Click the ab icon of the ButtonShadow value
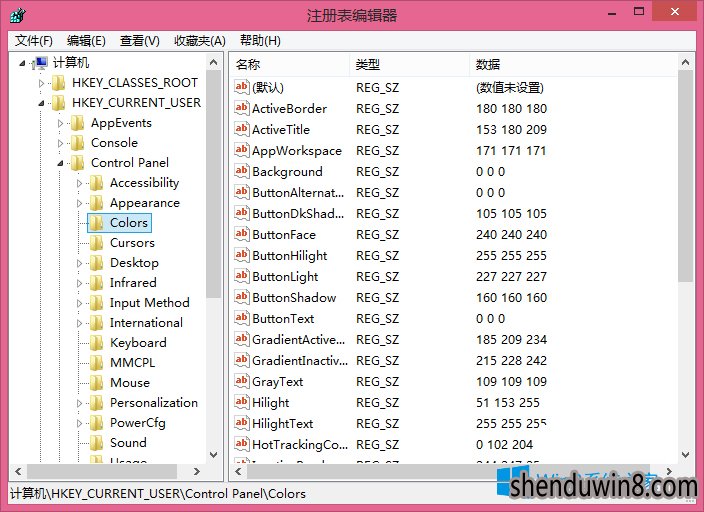 tap(242, 297)
